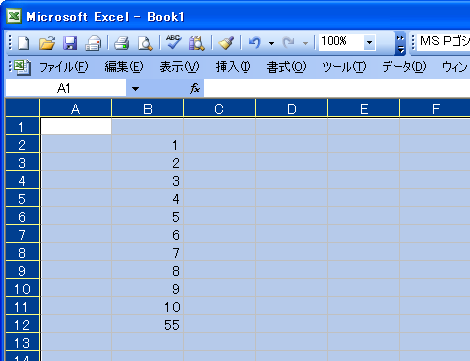Screen dimensions: 470x361
Task: Select the Format Painter brush icon
Action: [226, 43]
